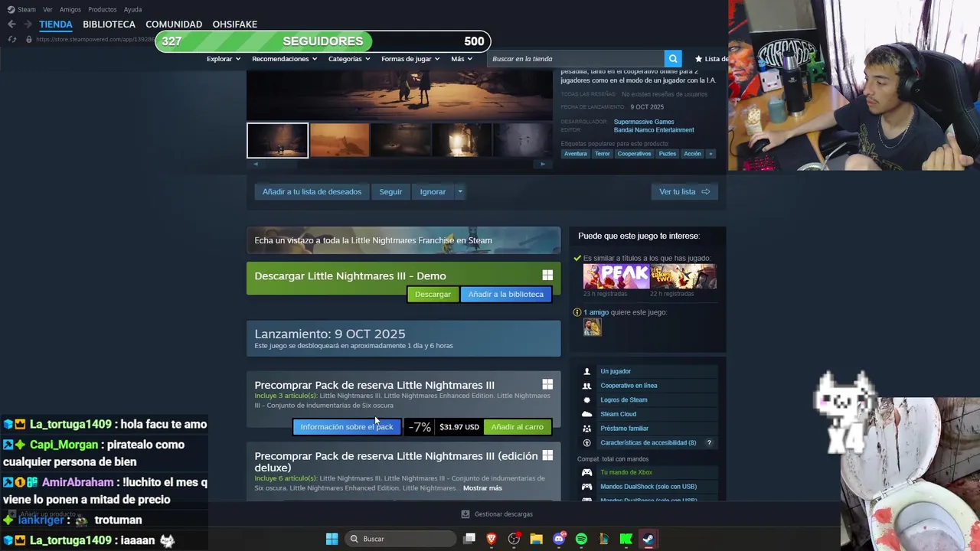Click the Gestionar descargas download icon
980x551 pixels.
point(465,514)
